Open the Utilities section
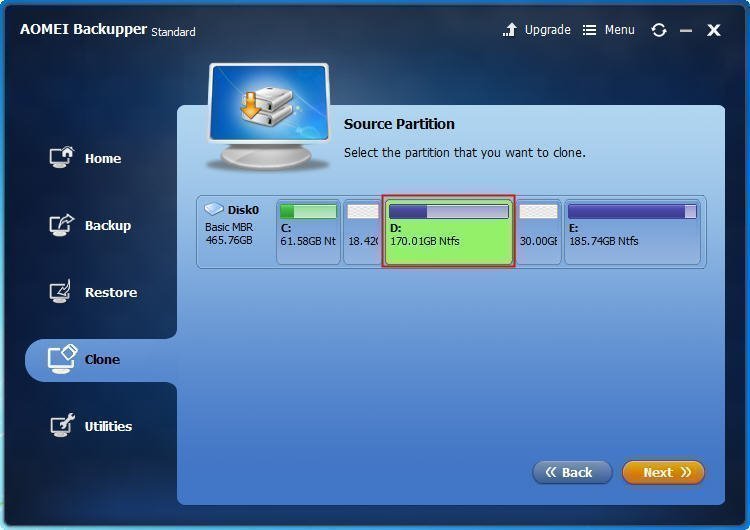Screen dimensions: 750x530 pos(91,426)
